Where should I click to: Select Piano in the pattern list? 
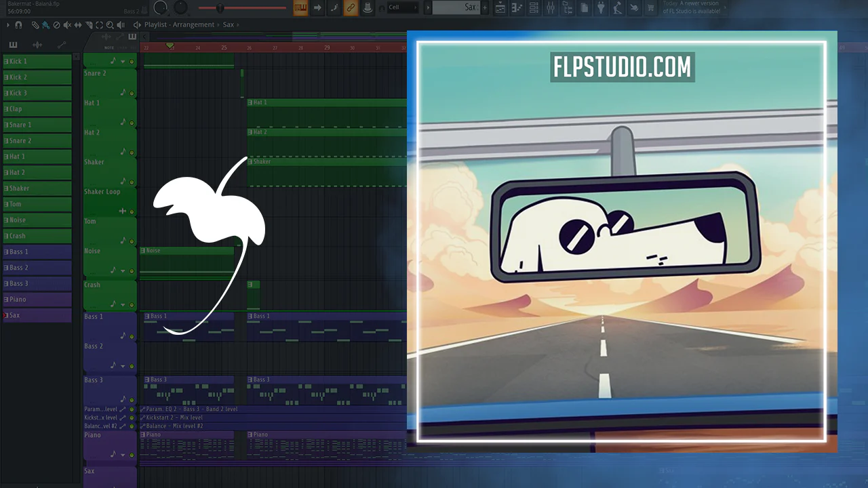[x=37, y=300]
